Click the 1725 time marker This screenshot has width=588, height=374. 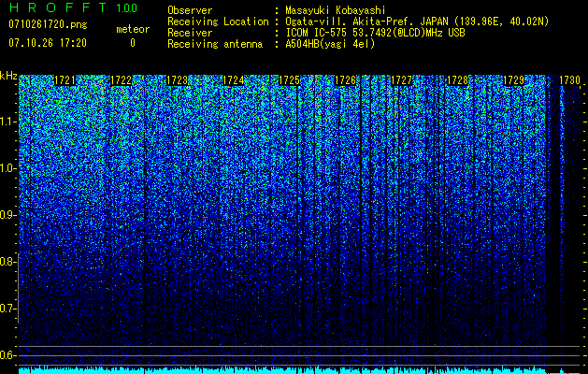pyautogui.click(x=289, y=80)
